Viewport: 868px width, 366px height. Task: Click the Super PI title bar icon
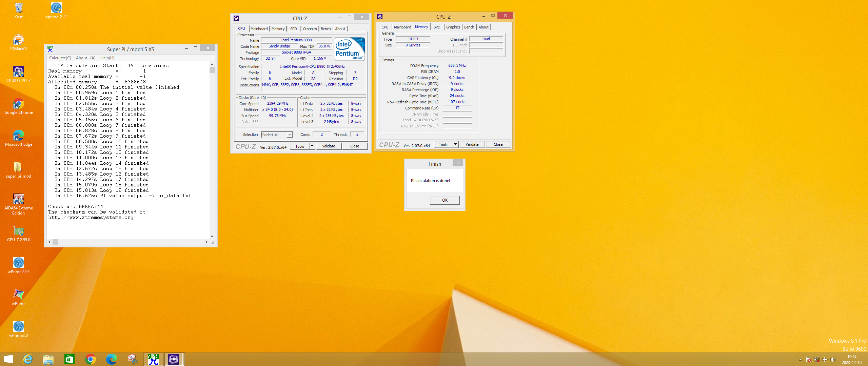[50, 49]
